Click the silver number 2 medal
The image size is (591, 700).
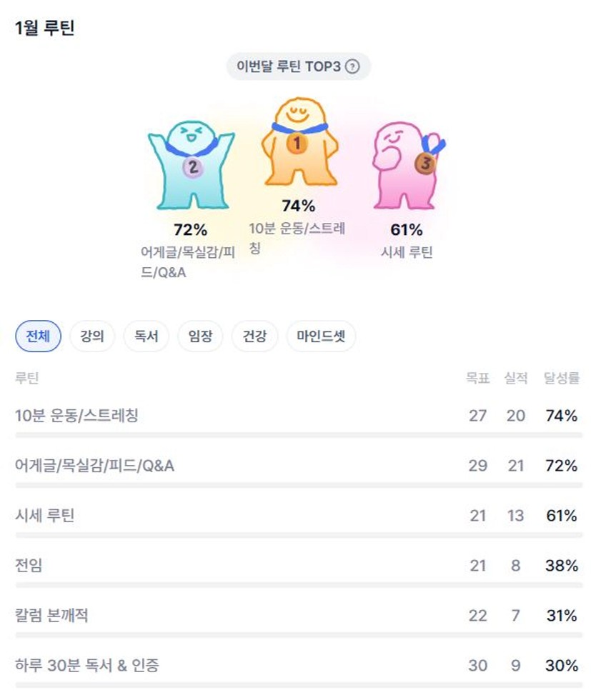coord(193,168)
